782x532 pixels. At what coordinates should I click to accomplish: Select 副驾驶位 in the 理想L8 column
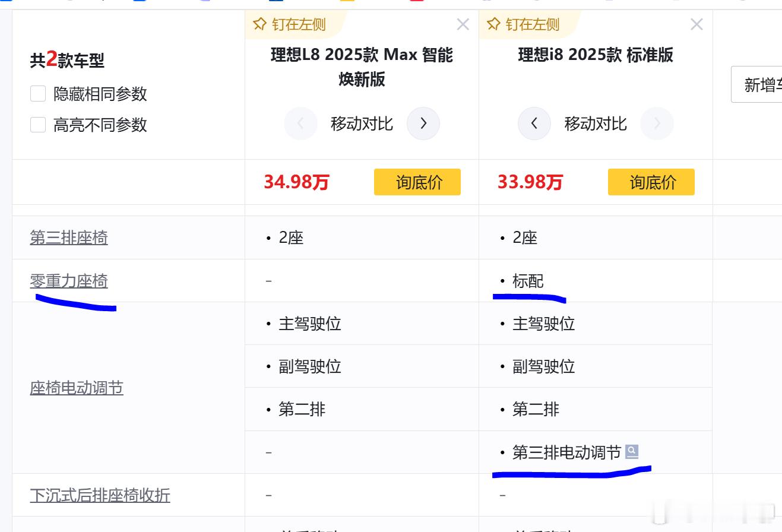[310, 366]
